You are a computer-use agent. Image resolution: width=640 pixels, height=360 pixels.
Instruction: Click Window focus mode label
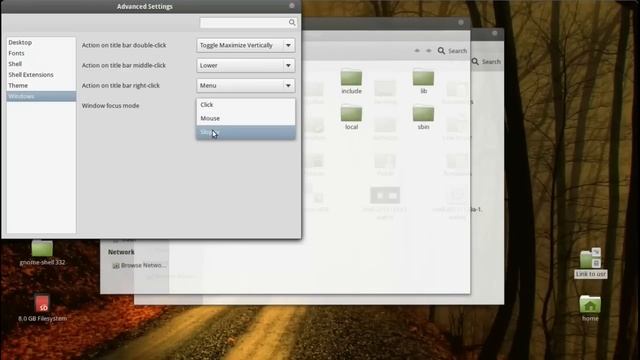coord(110,106)
